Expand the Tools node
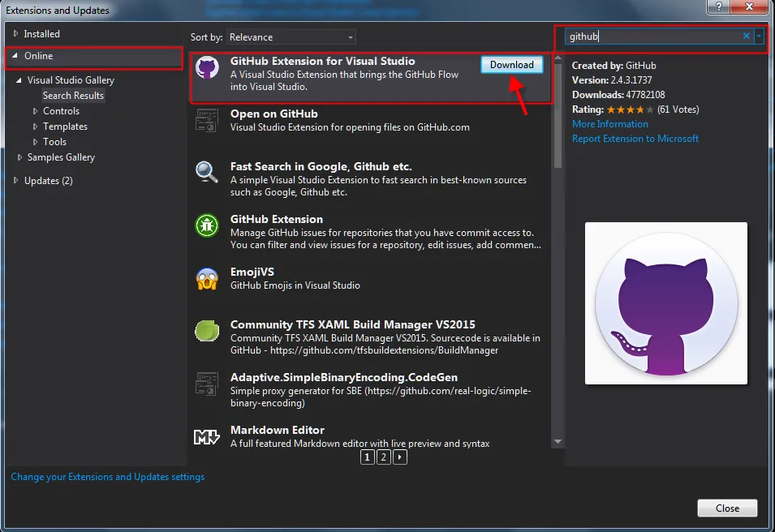This screenshot has width=775, height=532. pos(35,142)
